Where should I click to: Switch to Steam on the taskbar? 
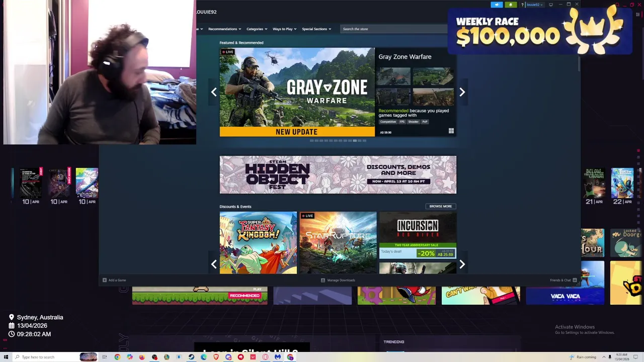tap(191, 357)
